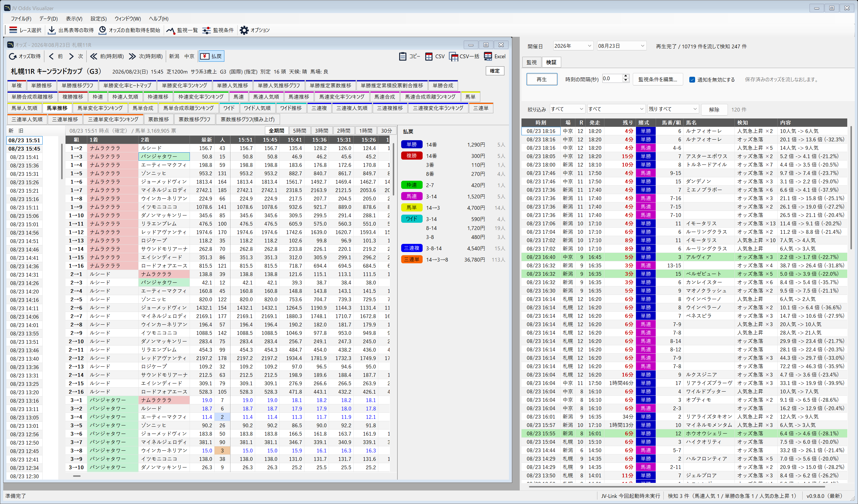Maximize the オッズ child window
Image resolution: width=858 pixels, height=504 pixels.
pyautogui.click(x=486, y=45)
